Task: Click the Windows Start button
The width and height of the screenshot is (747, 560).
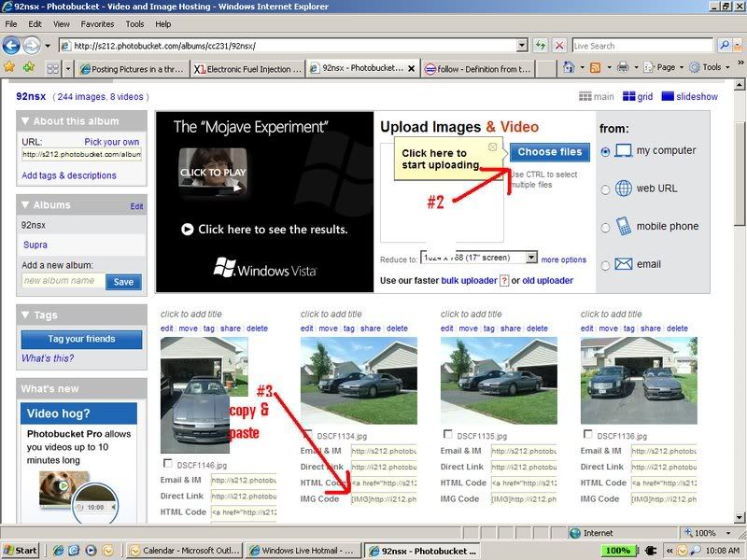Action: [20, 551]
